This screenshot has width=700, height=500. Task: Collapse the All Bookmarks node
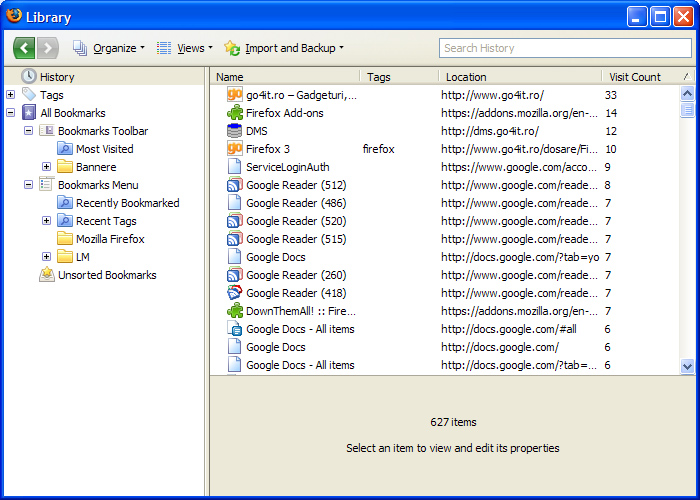tap(11, 112)
